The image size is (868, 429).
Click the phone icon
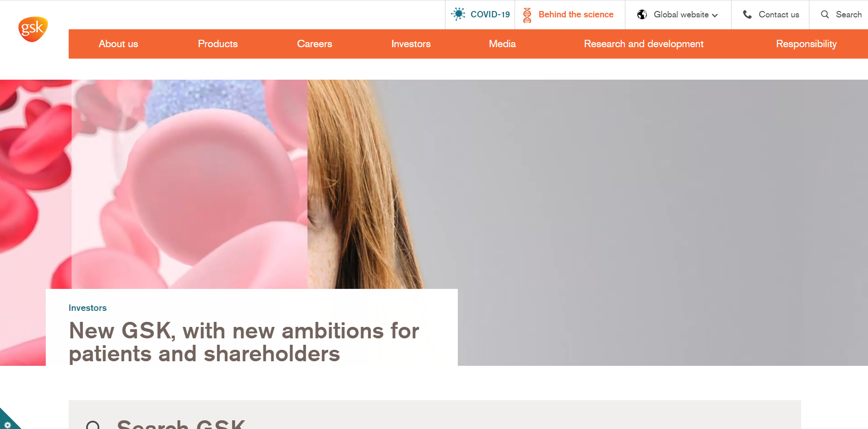pyautogui.click(x=747, y=15)
